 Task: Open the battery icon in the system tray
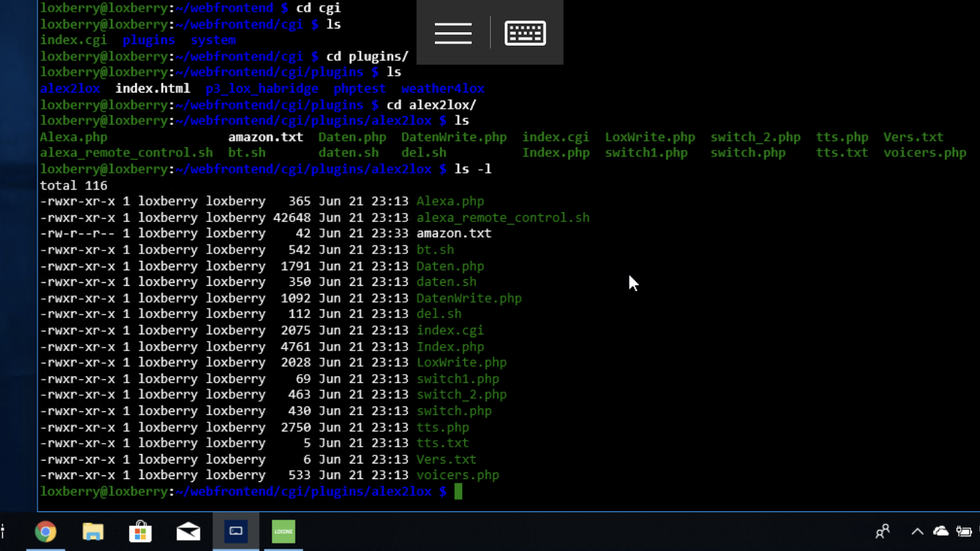[965, 531]
